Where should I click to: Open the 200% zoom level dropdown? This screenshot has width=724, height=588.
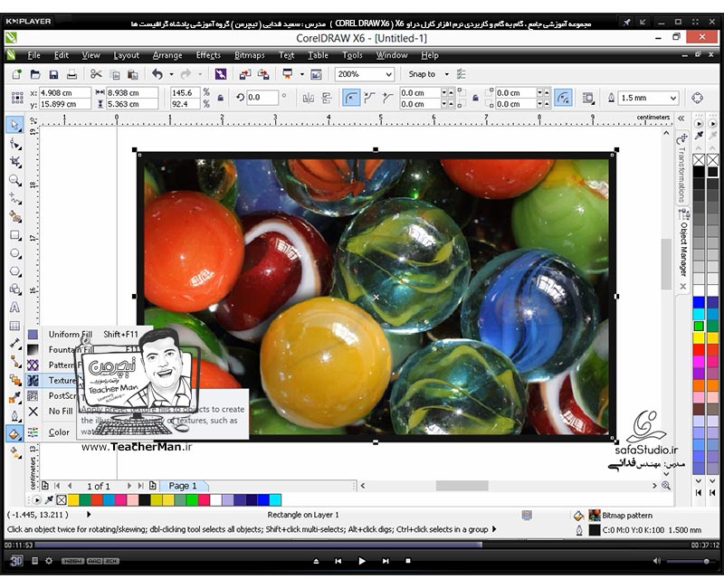(x=389, y=74)
